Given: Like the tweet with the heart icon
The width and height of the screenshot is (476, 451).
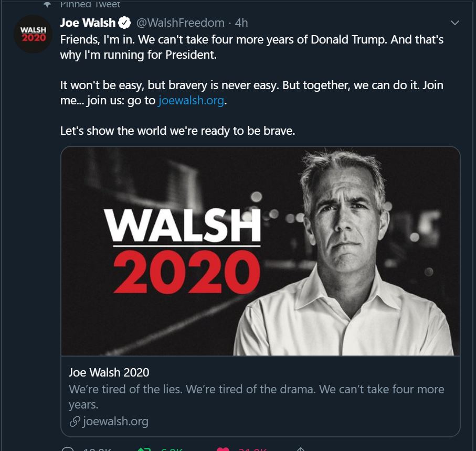Looking at the screenshot, I should [x=223, y=449].
